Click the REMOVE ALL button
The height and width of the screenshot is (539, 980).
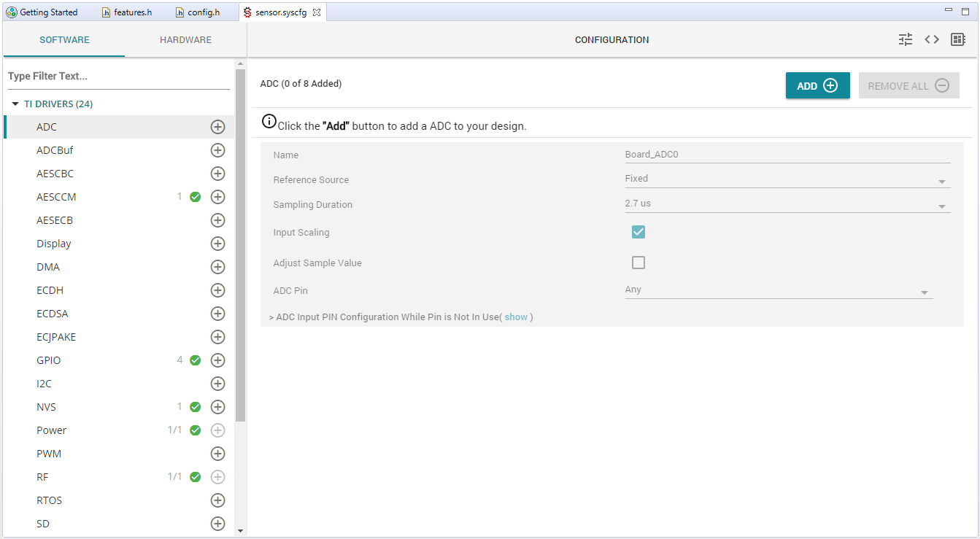coord(908,85)
